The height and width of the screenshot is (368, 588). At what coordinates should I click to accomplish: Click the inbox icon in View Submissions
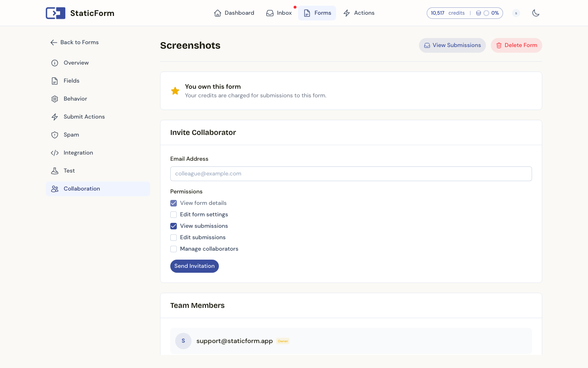pos(427,45)
